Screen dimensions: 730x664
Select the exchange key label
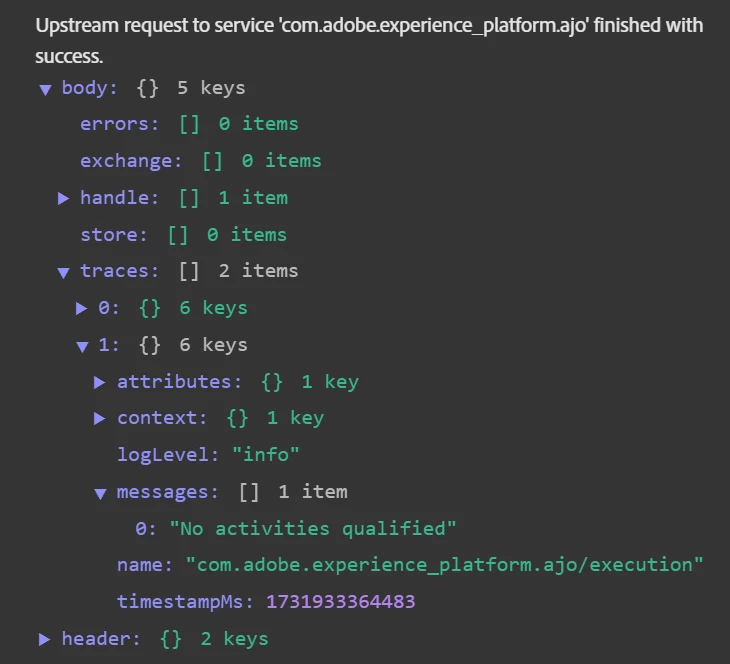pyautogui.click(x=131, y=161)
